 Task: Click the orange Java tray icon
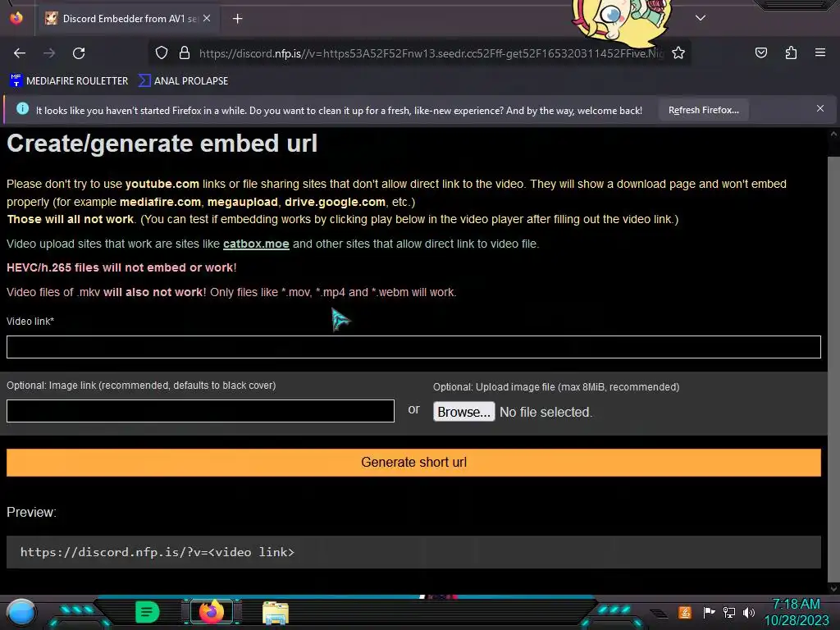click(685, 612)
